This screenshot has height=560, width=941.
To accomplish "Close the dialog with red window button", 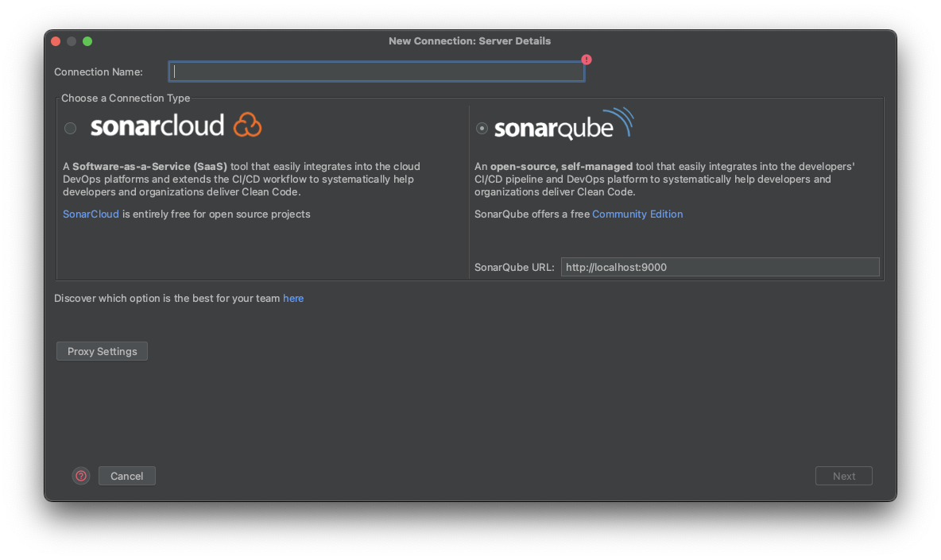I will 56,41.
